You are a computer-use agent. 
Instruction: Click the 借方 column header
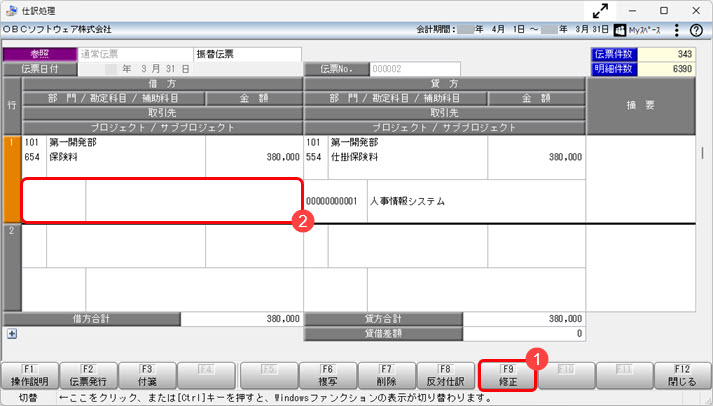(x=162, y=84)
